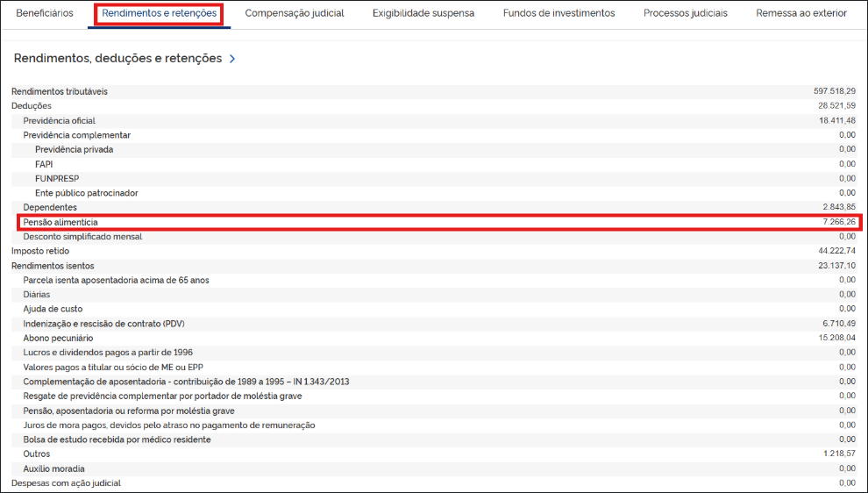Click the Pensão alimentícia row
Viewport: 868px width, 493px height.
(x=439, y=222)
